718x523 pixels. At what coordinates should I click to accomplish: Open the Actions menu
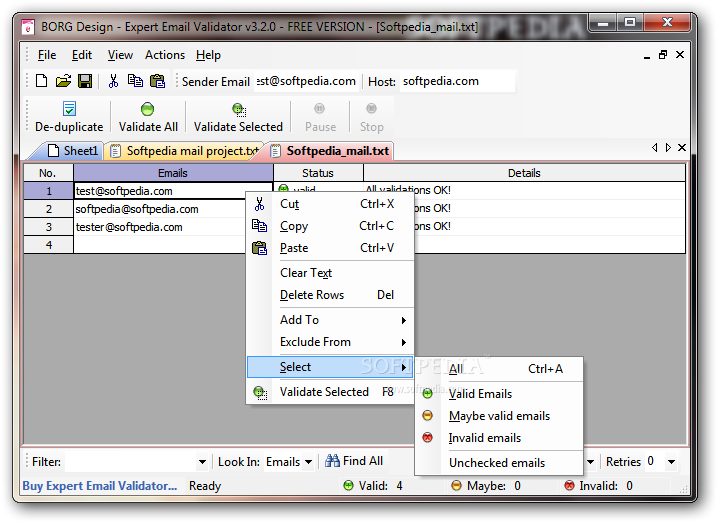point(165,55)
